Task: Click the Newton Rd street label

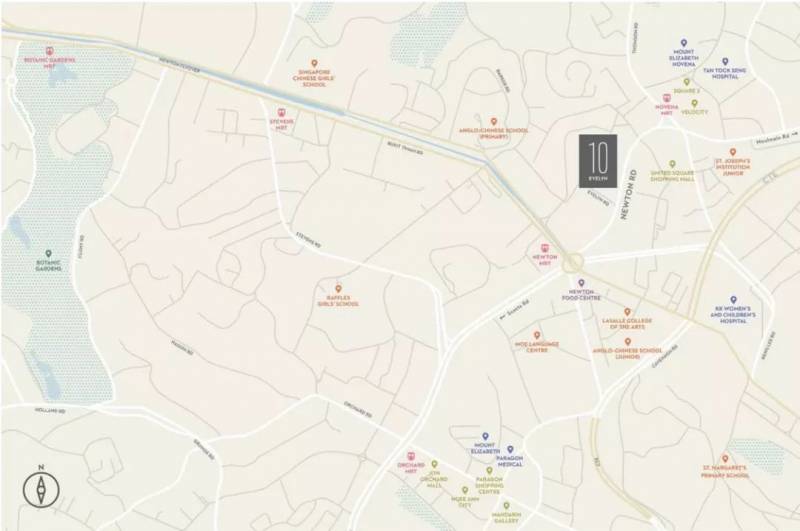Action: click(x=629, y=195)
